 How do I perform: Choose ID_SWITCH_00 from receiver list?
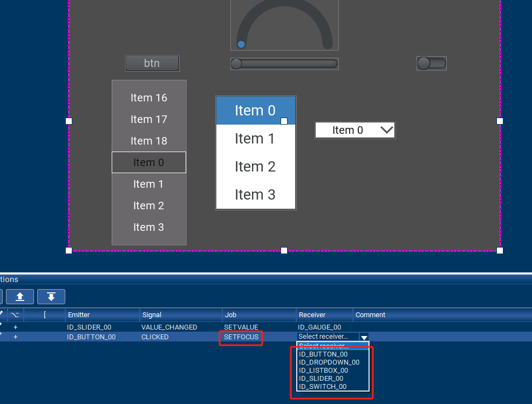(x=323, y=387)
